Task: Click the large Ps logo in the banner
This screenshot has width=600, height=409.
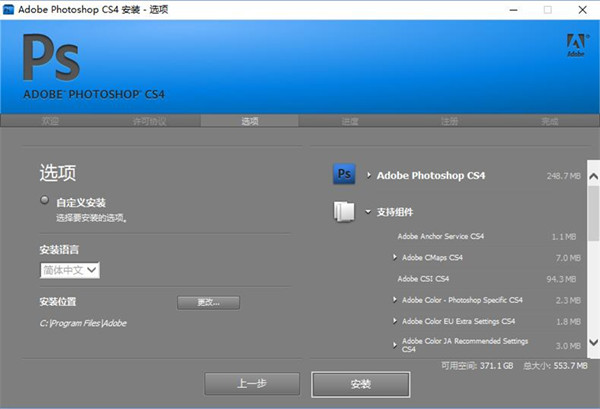Action: [52, 59]
